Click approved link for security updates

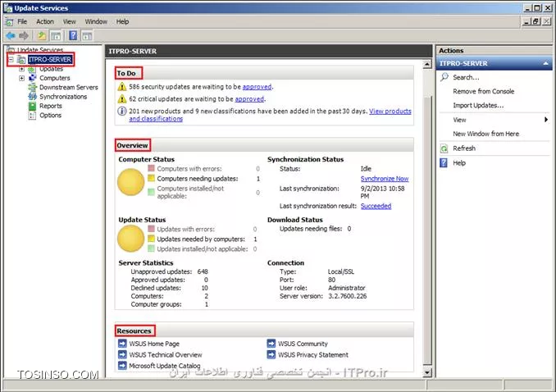coord(257,87)
